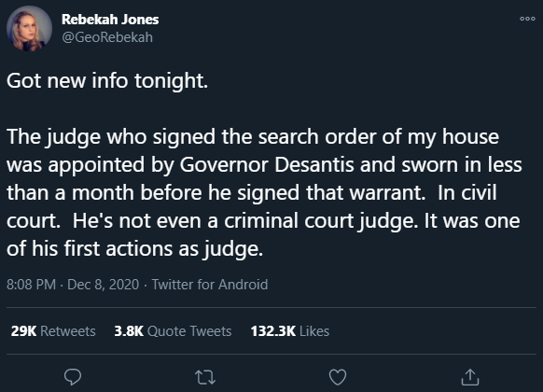View the 29K Retweets list
The image size is (543, 392).
point(53,331)
